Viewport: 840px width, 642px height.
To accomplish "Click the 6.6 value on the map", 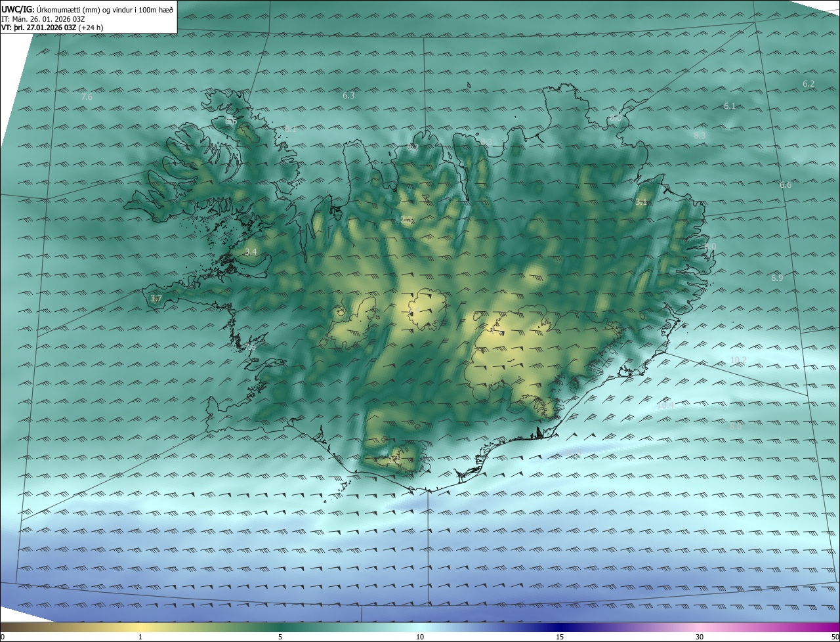I will click(x=786, y=185).
